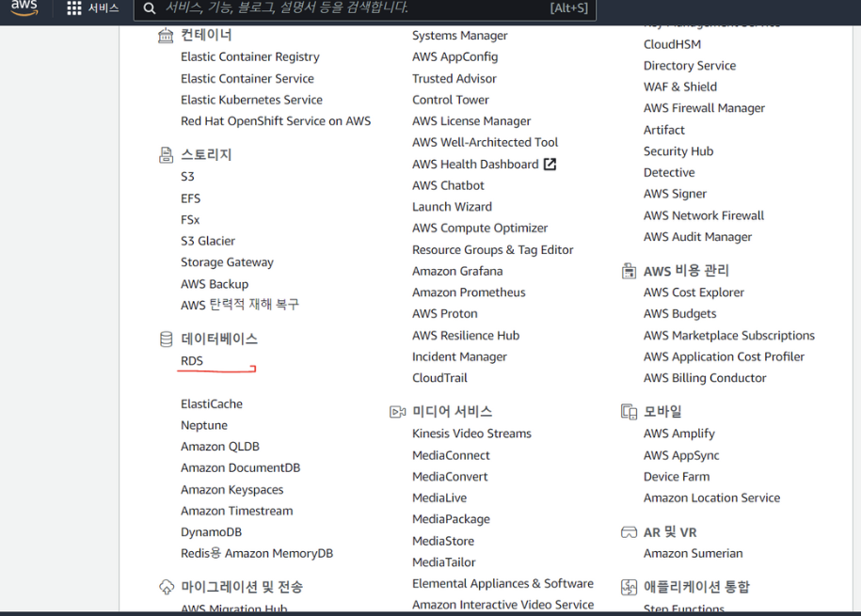Image resolution: width=861 pixels, height=616 pixels.
Task: Open the 서비스 menu
Action: [x=104, y=8]
